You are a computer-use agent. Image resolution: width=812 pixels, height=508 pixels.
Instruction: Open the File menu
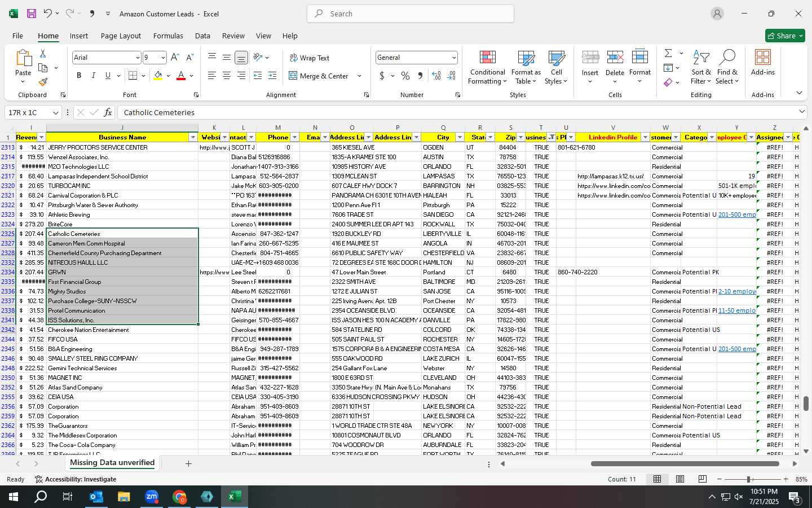pyautogui.click(x=17, y=36)
